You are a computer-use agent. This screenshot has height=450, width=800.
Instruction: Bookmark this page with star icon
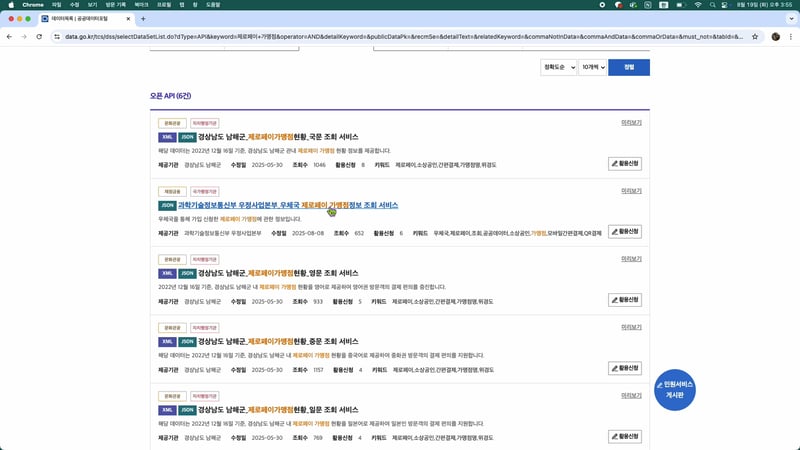pyautogui.click(x=755, y=37)
